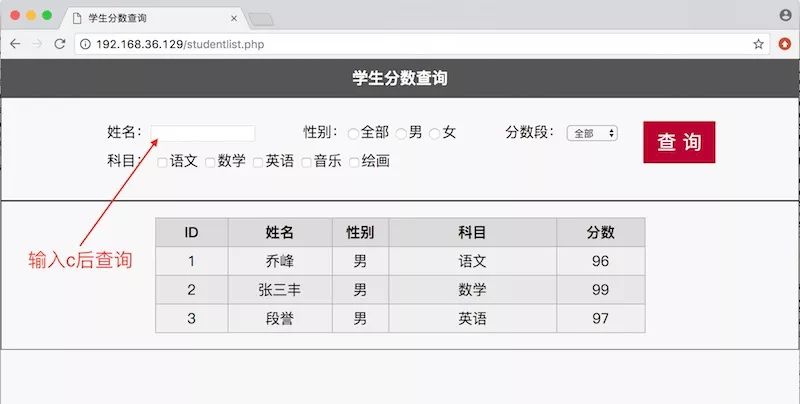
Task: Bookmark page with the star icon
Action: pyautogui.click(x=758, y=44)
